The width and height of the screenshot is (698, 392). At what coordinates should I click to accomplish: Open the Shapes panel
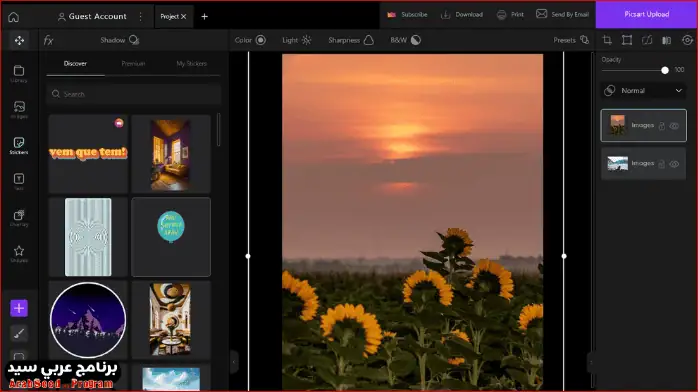(19, 254)
